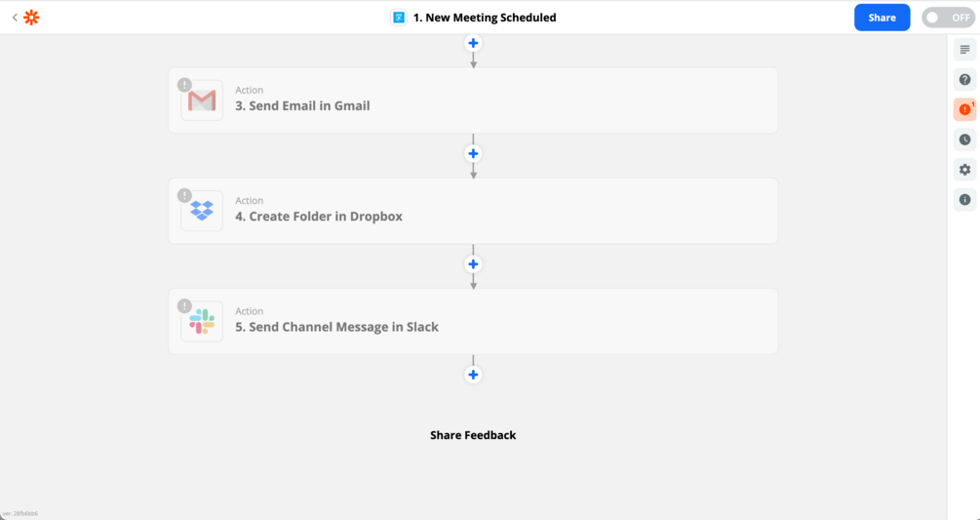Click the Dropbox app icon
This screenshot has width=980, height=520.
(202, 211)
